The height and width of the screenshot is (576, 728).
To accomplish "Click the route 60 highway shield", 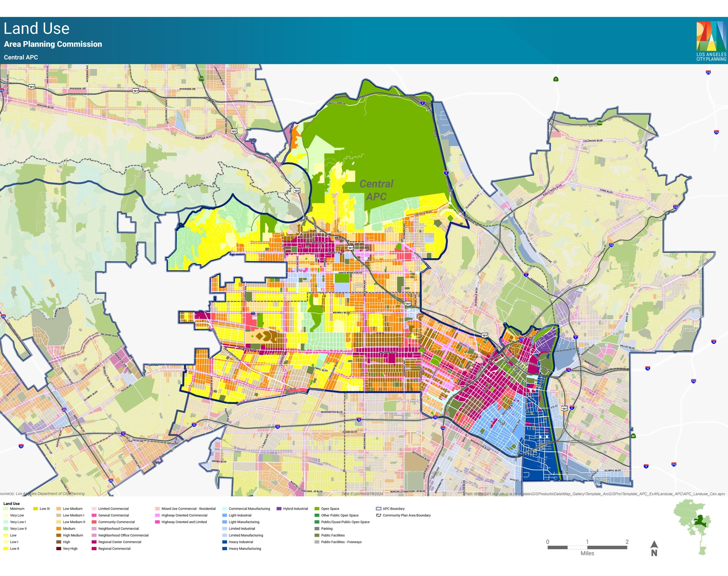I will (x=633, y=436).
